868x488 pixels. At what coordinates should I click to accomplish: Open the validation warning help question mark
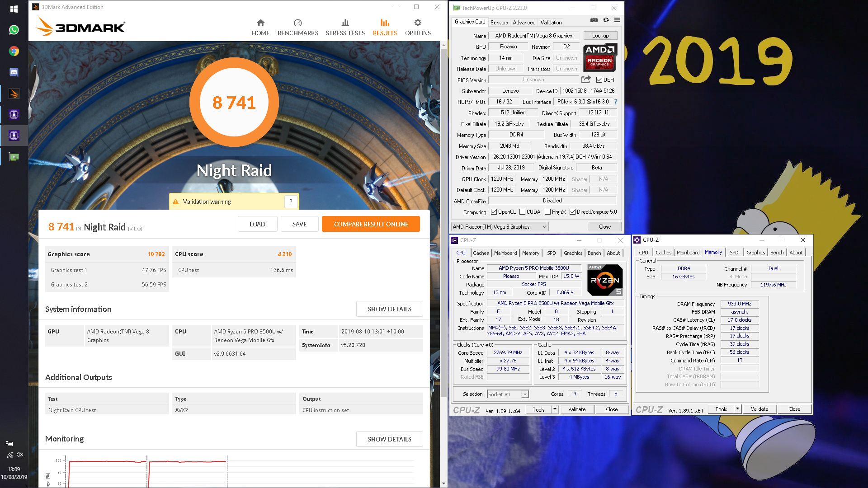point(291,202)
